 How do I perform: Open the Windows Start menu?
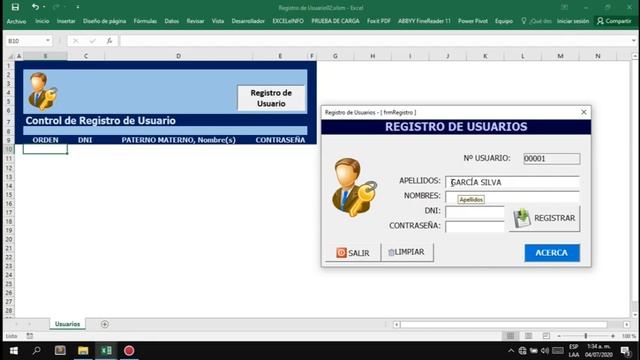pyautogui.click(x=13, y=351)
